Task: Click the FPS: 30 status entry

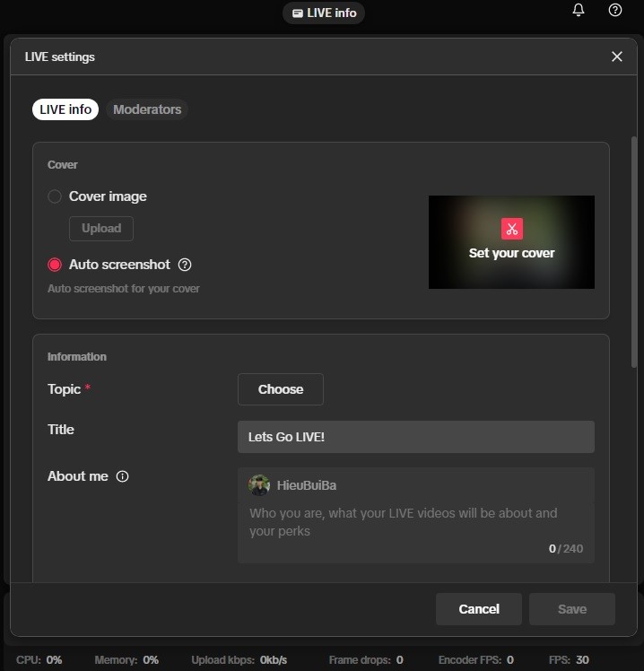Action: (x=569, y=660)
